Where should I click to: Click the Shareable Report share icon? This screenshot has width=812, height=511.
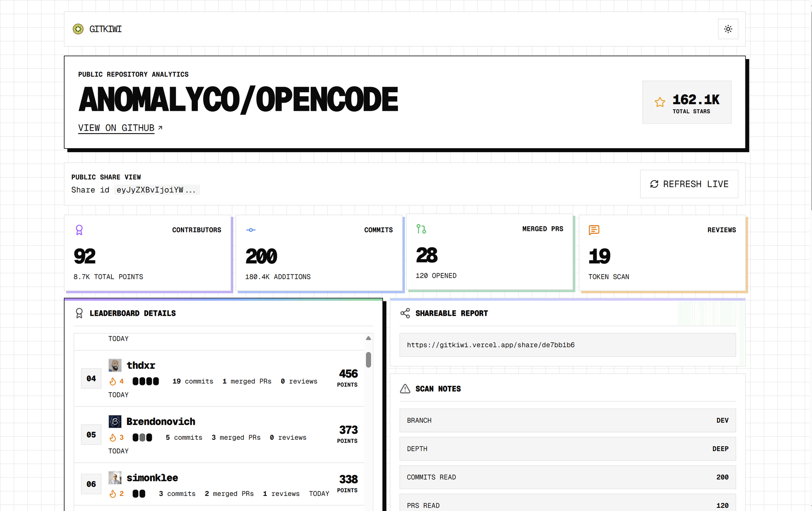[x=405, y=313]
